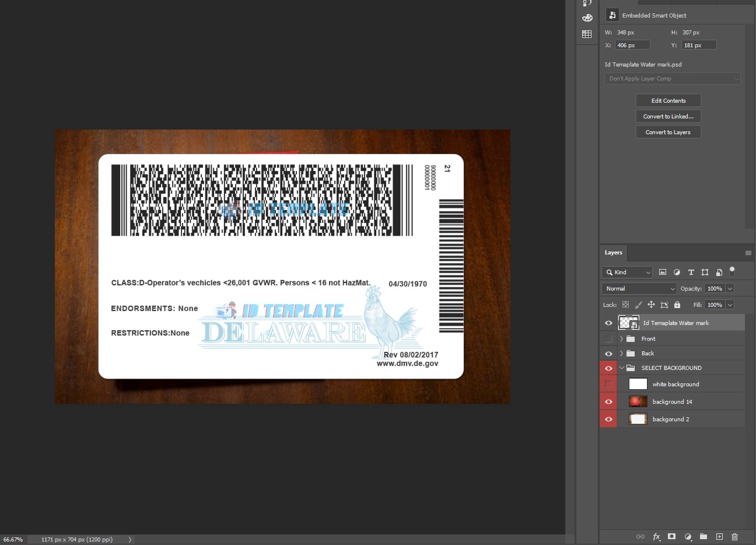Viewport: 756px width, 545px height.
Task: Open the Opacity slider dropdown arrow
Action: [x=730, y=288]
